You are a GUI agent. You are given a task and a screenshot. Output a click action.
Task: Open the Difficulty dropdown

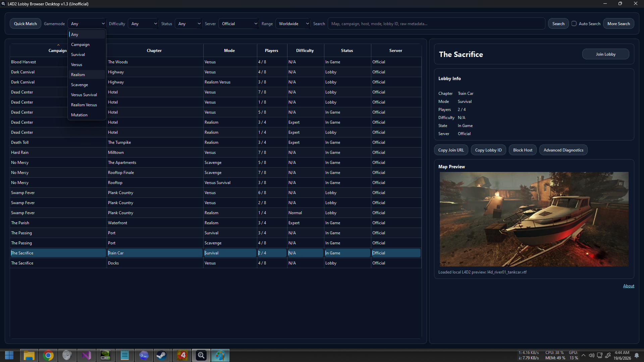(143, 23)
